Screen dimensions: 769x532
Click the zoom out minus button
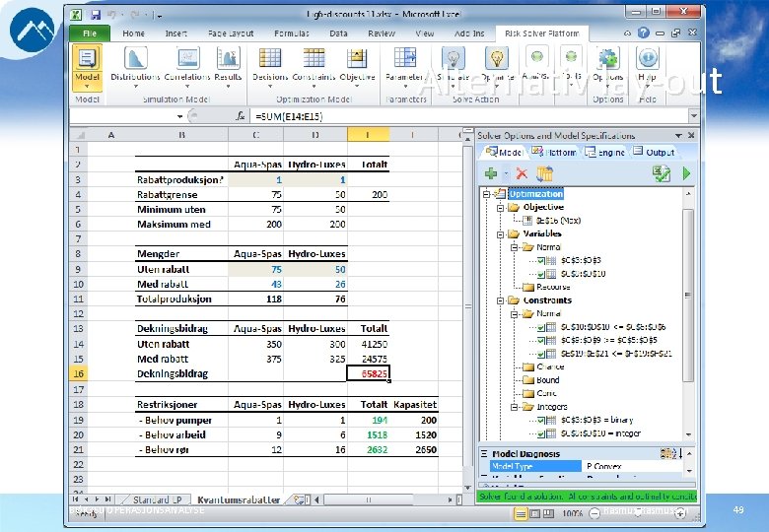point(594,513)
